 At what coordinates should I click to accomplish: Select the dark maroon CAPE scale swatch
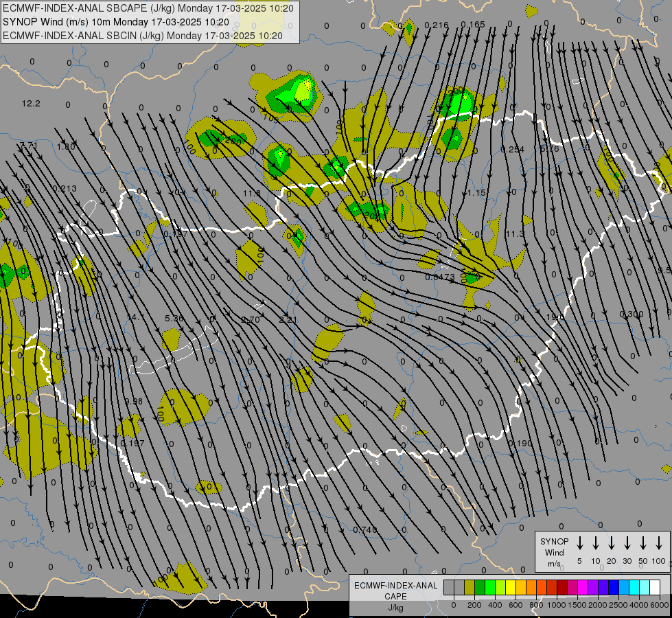[x=562, y=588]
